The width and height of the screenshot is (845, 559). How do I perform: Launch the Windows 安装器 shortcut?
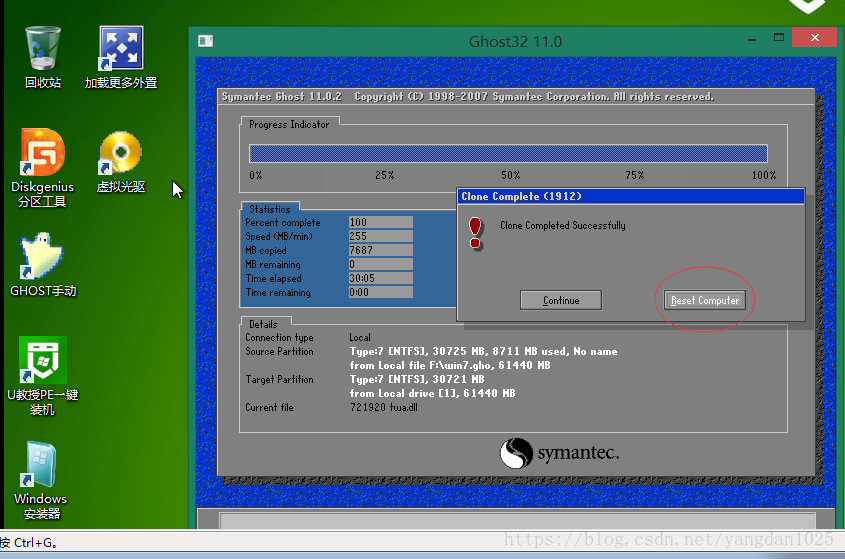point(41,481)
